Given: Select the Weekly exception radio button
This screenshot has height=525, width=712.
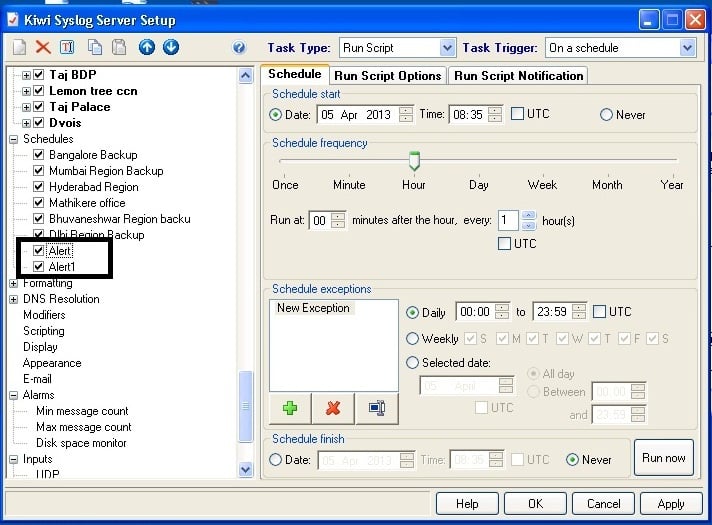Looking at the screenshot, I should 412,338.
